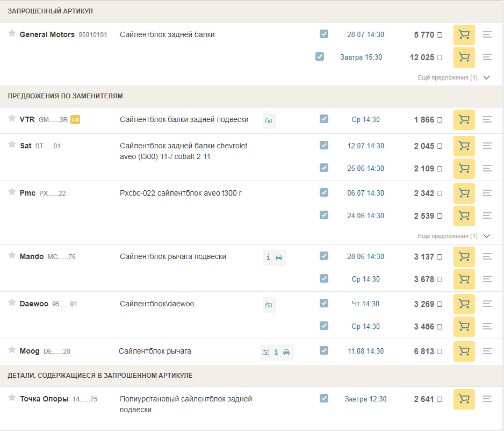Click the photo icon on the VTR row
Viewport: 504px width, 431px height.
click(x=269, y=120)
